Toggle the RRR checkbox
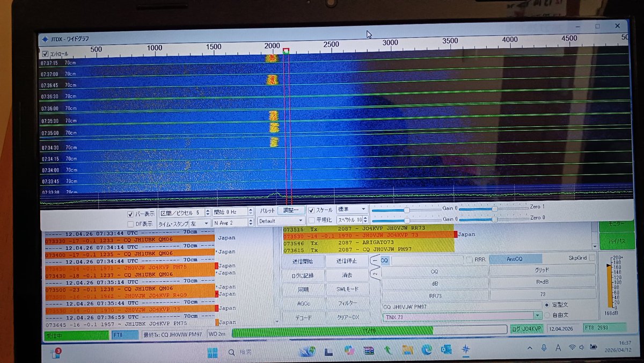644x363 pixels. point(469,259)
